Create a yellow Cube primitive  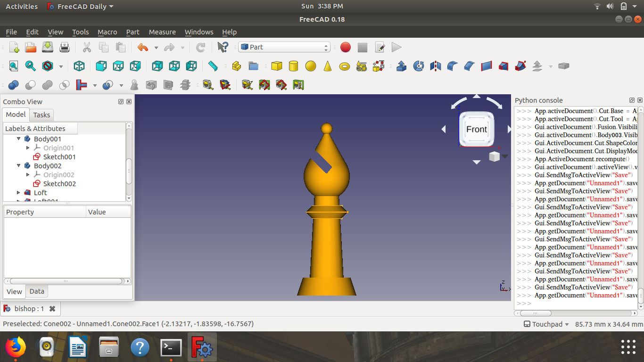(x=277, y=66)
